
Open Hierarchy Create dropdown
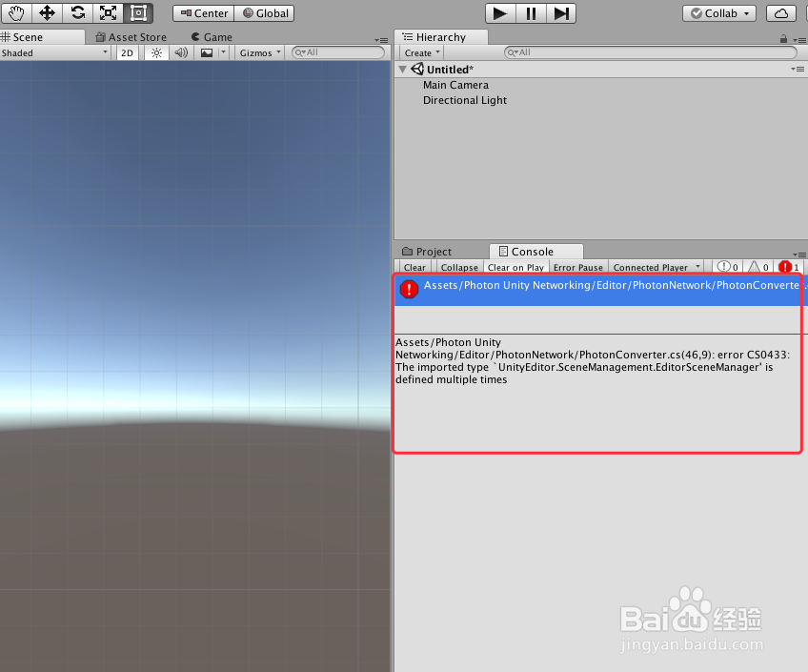pos(421,52)
